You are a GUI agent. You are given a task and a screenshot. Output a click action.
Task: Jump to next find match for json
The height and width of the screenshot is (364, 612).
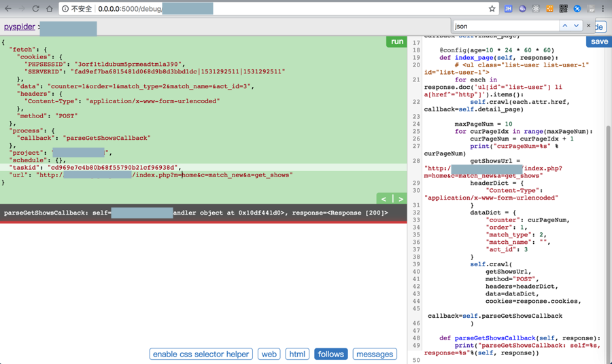pos(577,26)
